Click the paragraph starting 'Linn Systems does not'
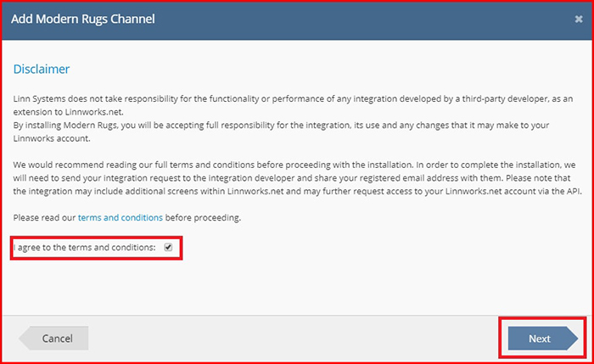The image size is (594, 364). tap(293, 105)
